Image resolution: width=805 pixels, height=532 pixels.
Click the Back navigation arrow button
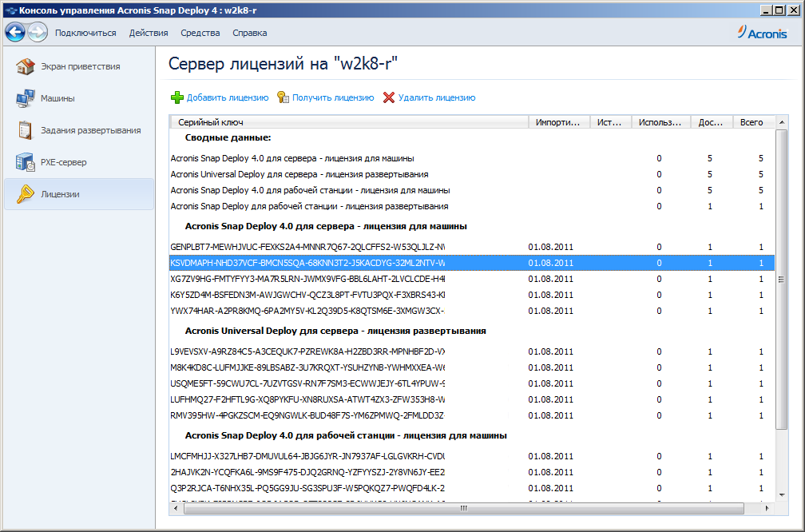coord(15,32)
